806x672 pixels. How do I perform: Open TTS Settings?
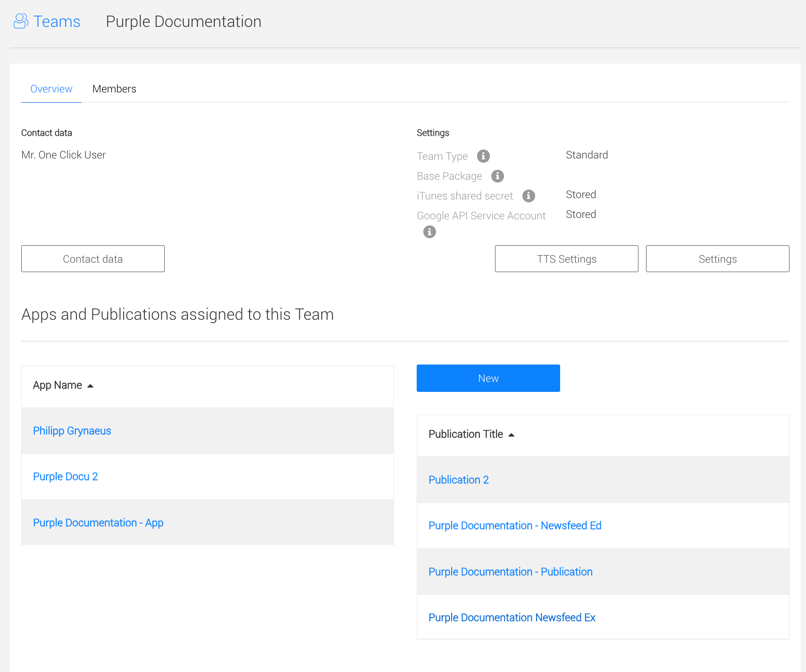click(567, 258)
